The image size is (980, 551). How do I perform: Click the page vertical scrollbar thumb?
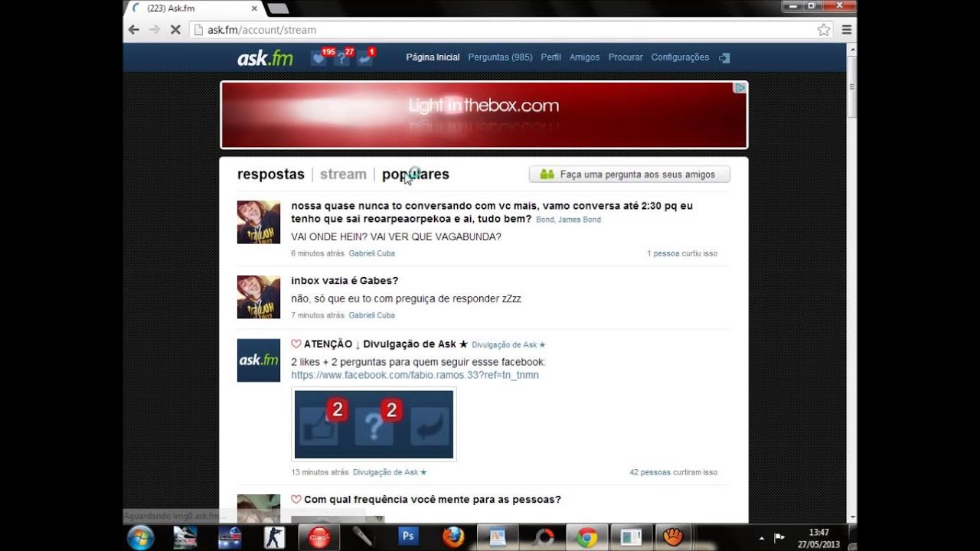(851, 86)
